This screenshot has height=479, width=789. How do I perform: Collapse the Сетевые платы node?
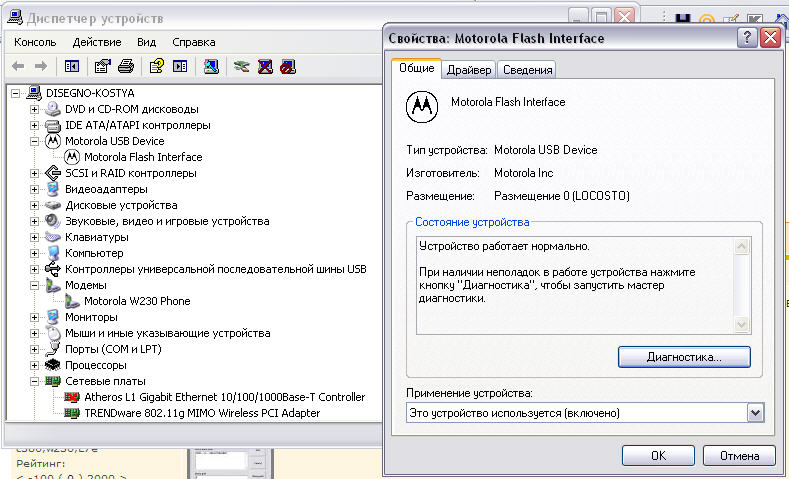pos(34,381)
